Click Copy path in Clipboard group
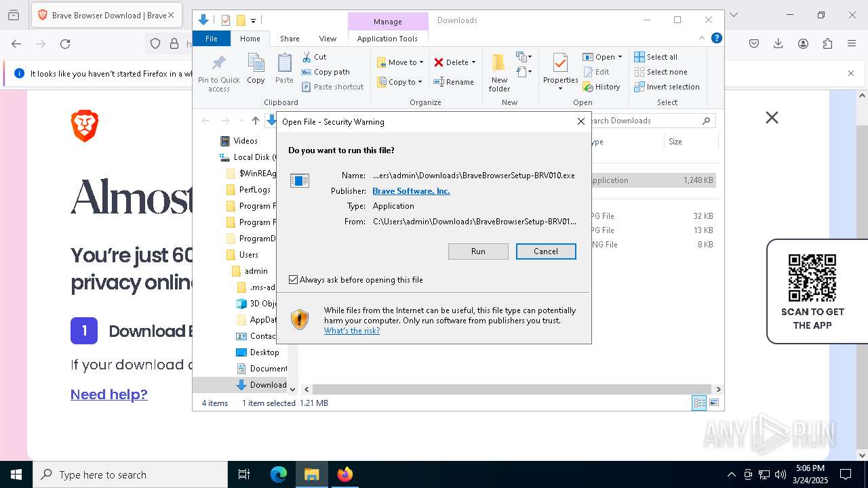This screenshot has width=868, height=488. point(325,72)
